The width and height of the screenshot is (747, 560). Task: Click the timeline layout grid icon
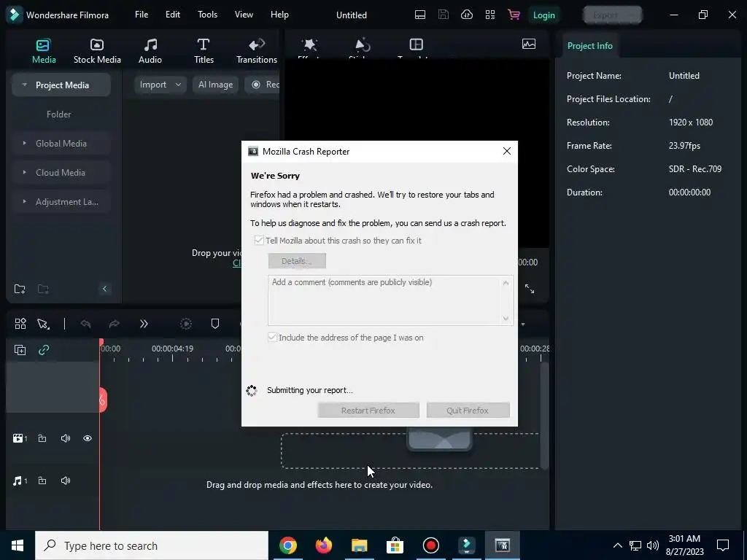pos(20,324)
